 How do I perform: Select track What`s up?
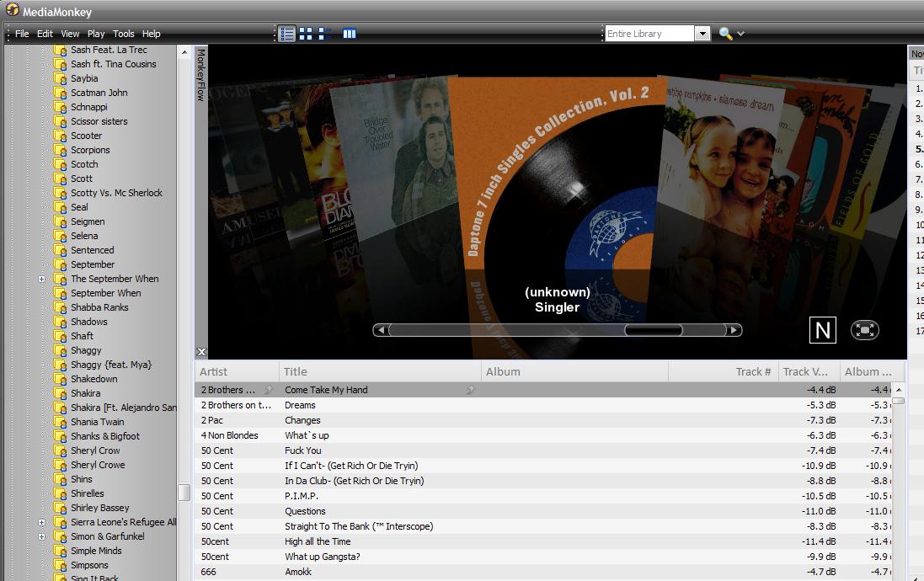pos(307,435)
